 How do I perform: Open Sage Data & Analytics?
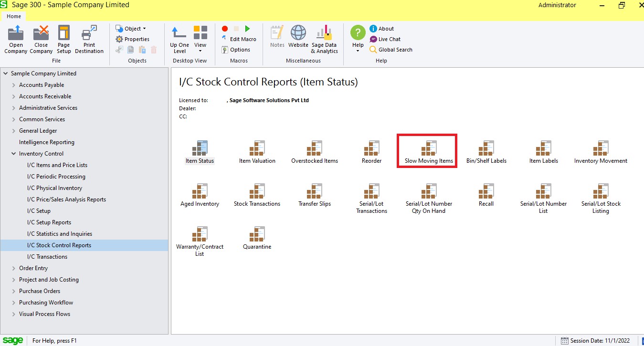click(324, 40)
